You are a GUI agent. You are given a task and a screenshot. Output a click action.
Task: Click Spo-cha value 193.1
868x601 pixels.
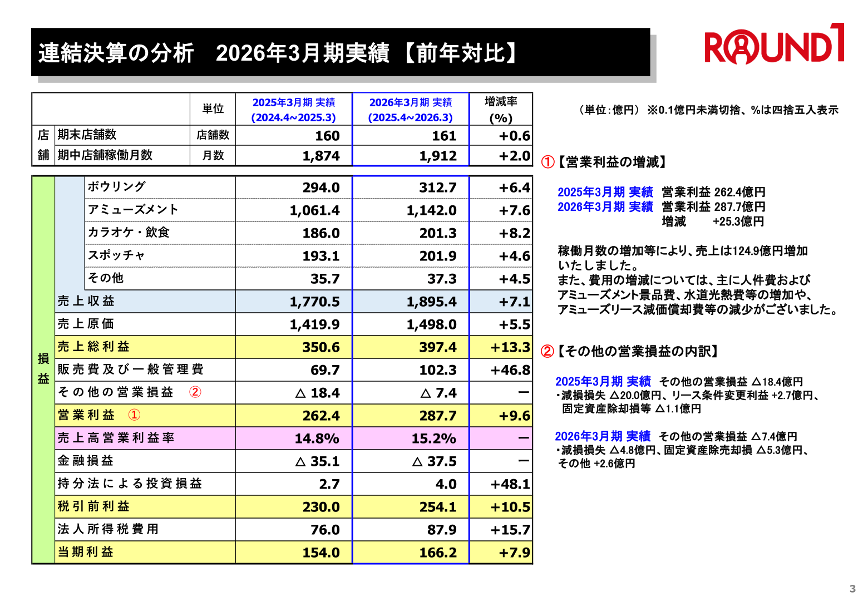pos(321,256)
